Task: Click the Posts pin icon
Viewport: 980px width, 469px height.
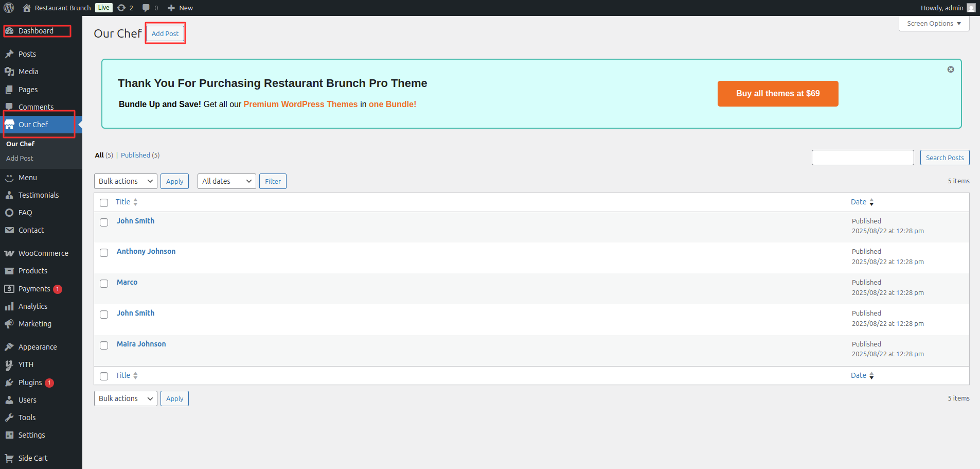Action: (9, 54)
